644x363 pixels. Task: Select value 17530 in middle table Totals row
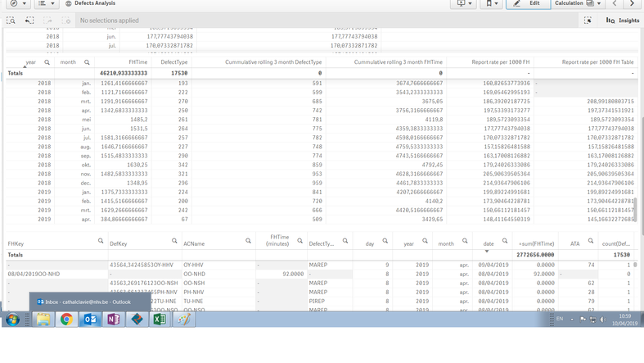tap(179, 73)
